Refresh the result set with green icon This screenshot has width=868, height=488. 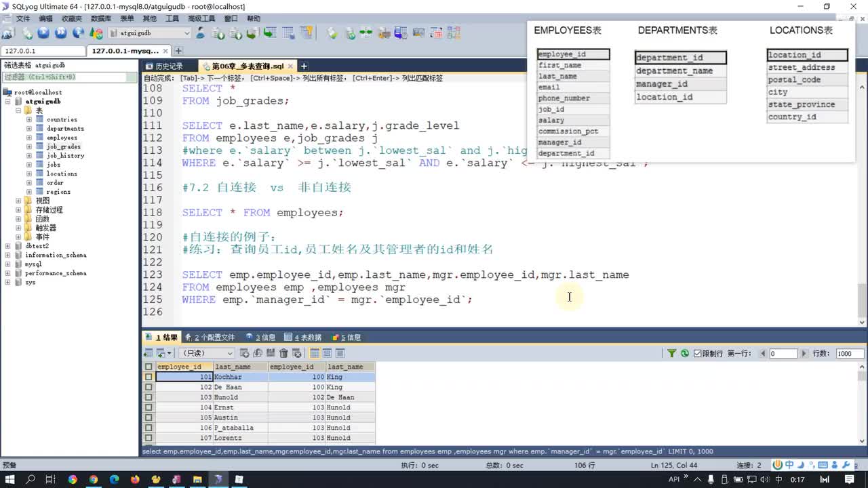click(x=685, y=353)
